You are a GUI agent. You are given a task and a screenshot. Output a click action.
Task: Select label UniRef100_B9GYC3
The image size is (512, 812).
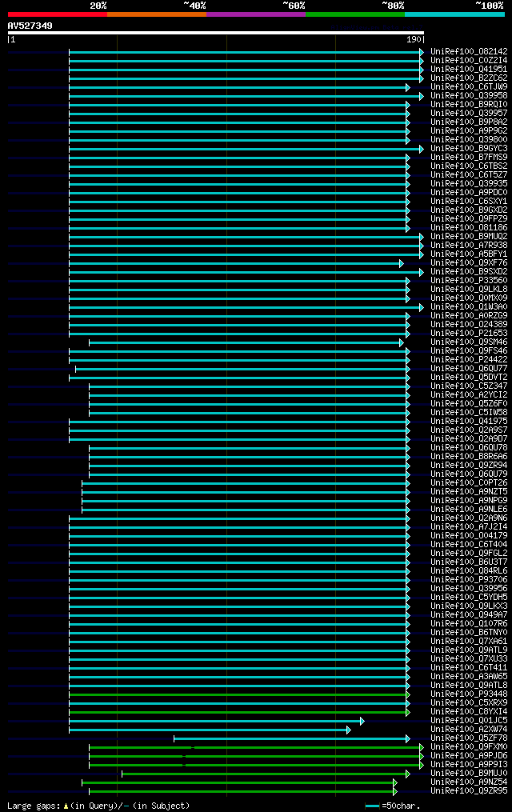click(x=469, y=148)
